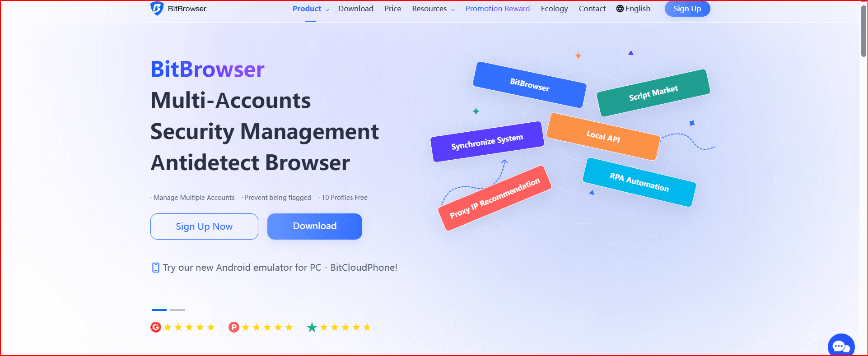Go to the Price menu item
868x356 pixels.
(x=392, y=9)
